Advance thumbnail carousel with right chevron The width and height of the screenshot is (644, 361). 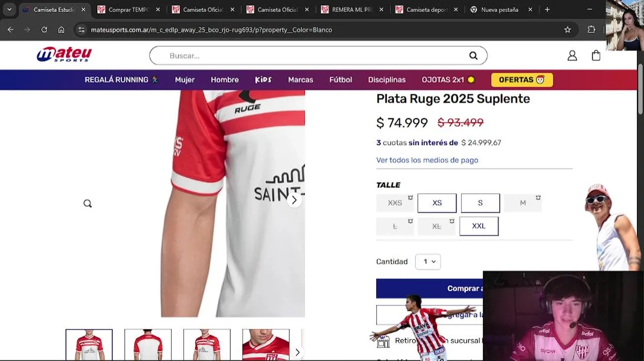297,352
